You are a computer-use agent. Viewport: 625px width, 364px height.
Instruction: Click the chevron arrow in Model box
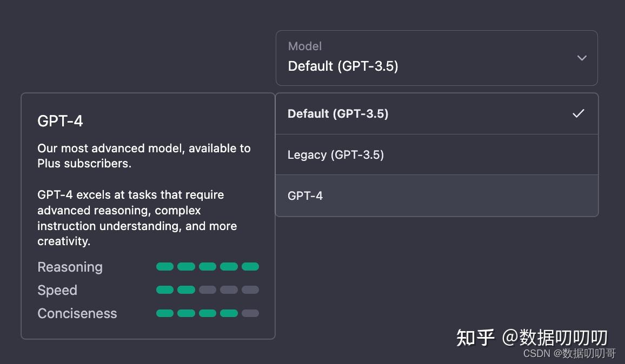click(582, 58)
